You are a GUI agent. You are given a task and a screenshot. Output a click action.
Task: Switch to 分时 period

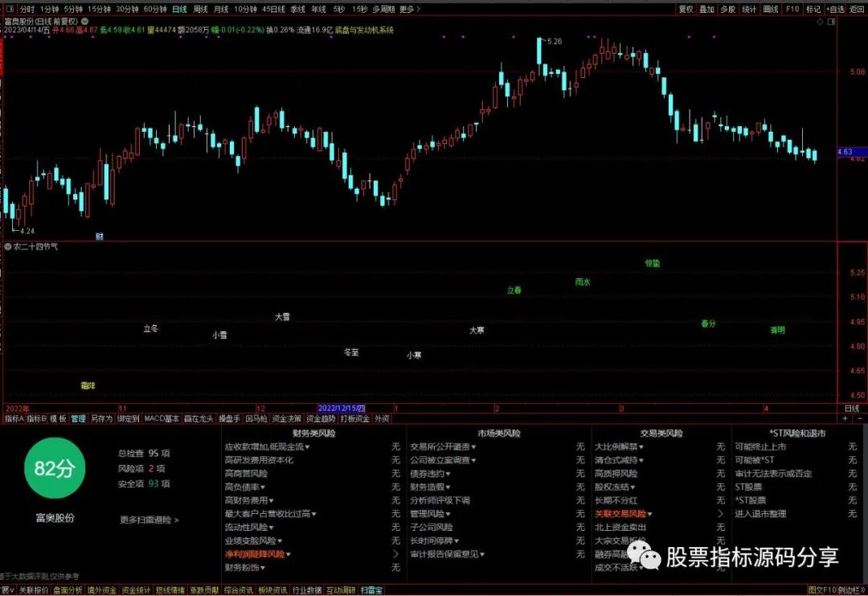27,10
